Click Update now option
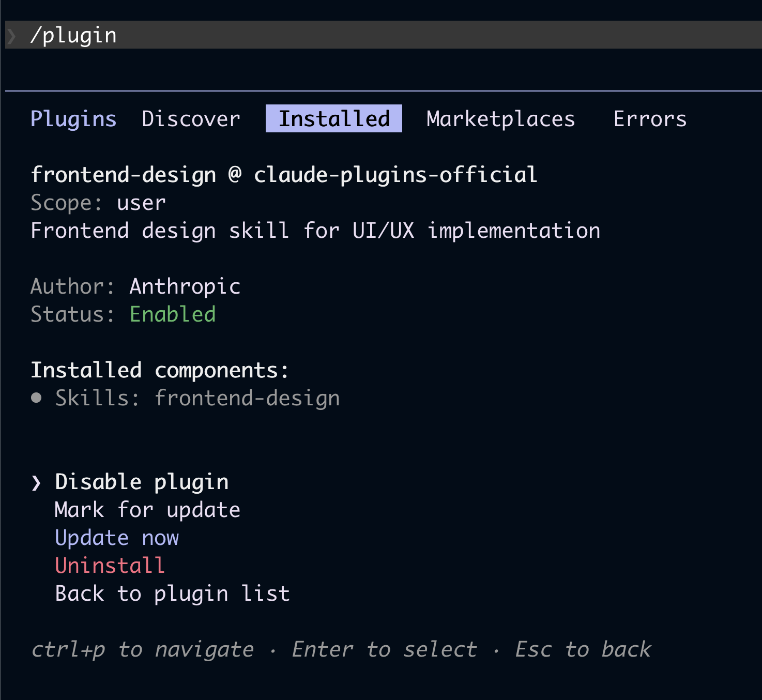This screenshot has height=700, width=762. (x=117, y=538)
